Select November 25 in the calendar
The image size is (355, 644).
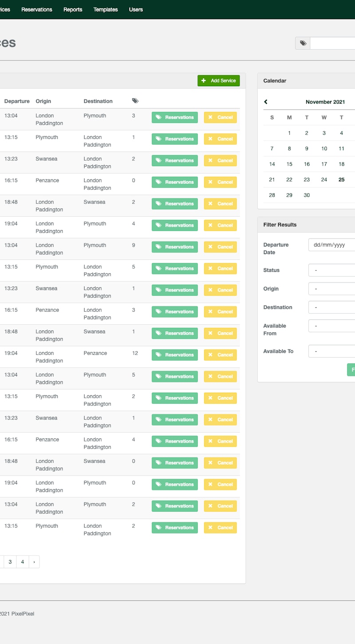point(341,179)
